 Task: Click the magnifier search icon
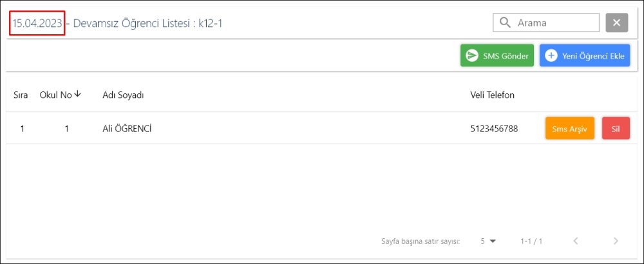coord(504,23)
